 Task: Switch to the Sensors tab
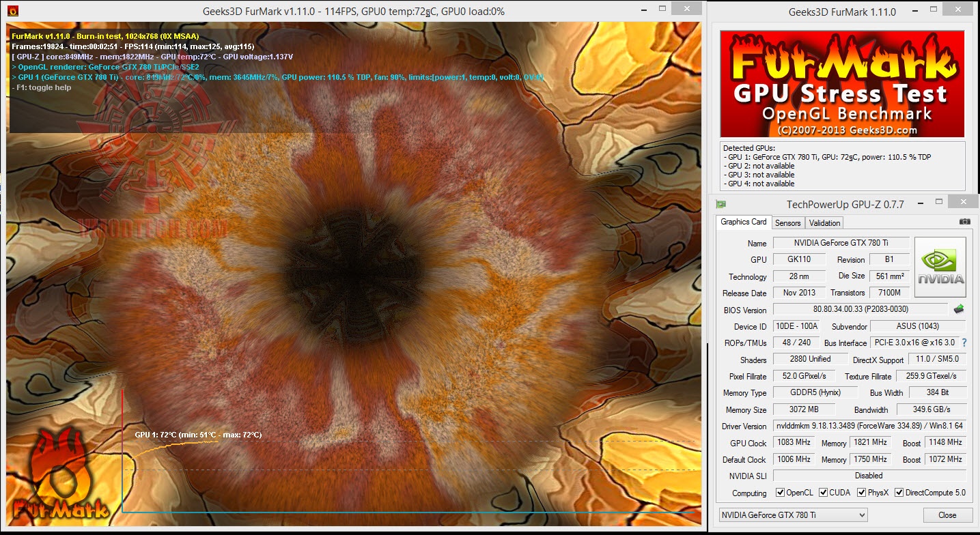tap(788, 223)
